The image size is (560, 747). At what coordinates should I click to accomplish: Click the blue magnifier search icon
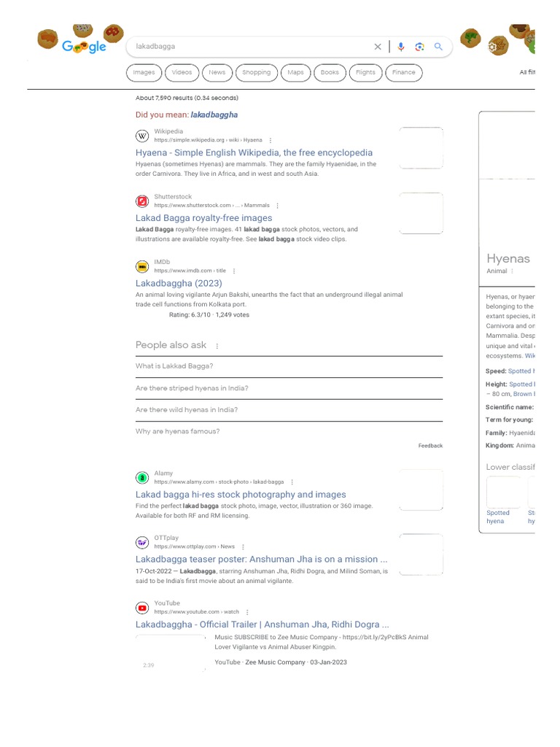(438, 47)
